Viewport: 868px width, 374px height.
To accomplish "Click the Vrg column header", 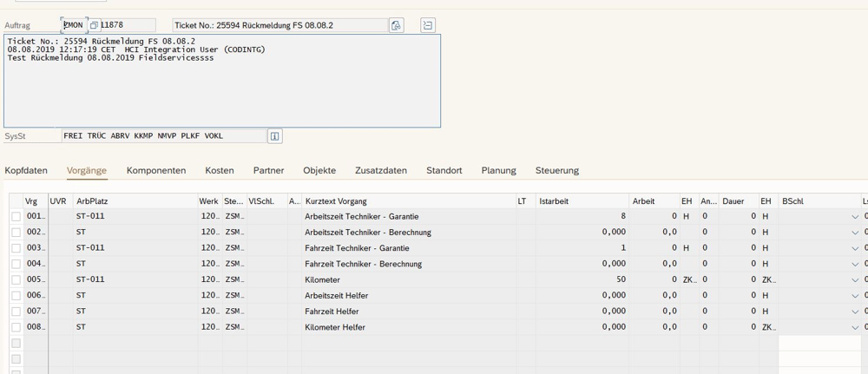I will (36, 201).
